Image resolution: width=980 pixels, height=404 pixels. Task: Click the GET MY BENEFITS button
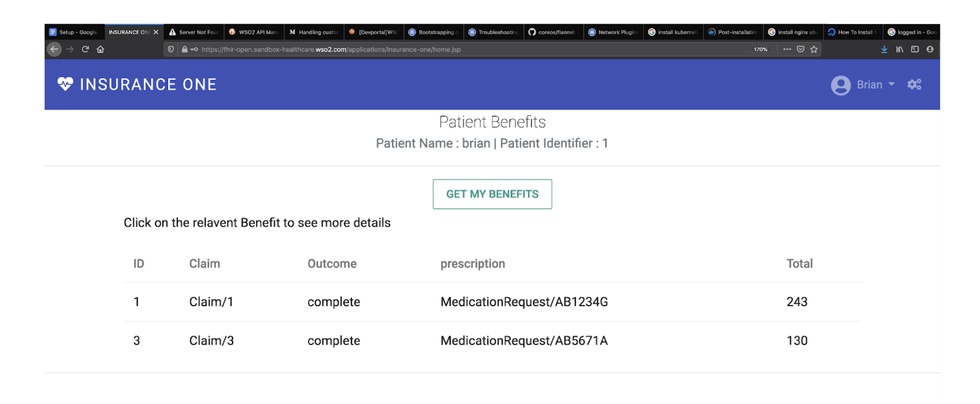click(x=492, y=194)
